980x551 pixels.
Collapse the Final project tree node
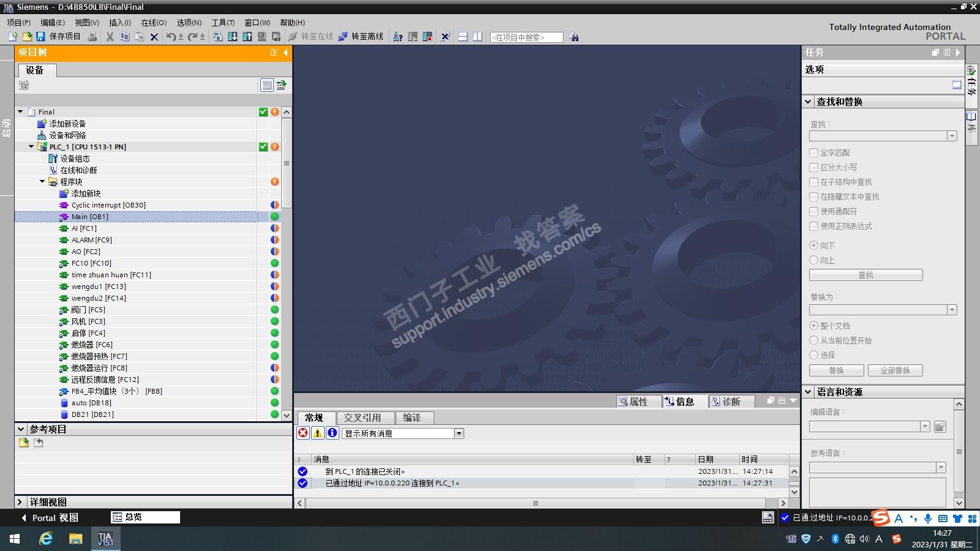[20, 112]
